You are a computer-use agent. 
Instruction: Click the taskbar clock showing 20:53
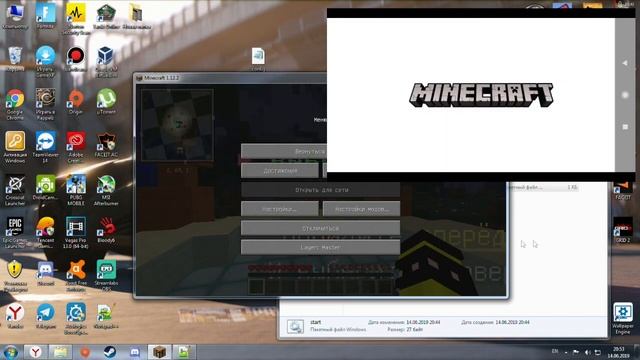tap(619, 352)
